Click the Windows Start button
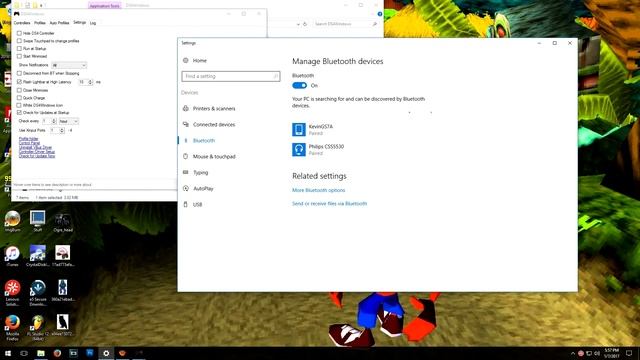This screenshot has height=360, width=640. click(x=8, y=353)
